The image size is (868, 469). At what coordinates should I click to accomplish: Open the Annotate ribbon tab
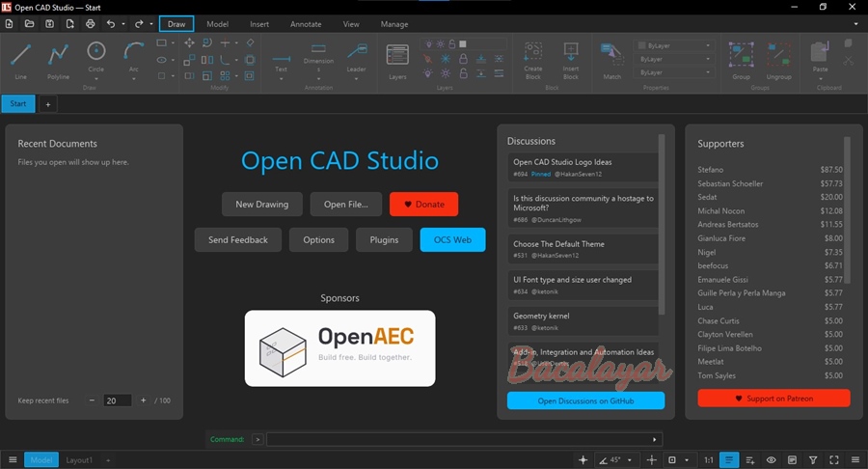(x=306, y=24)
